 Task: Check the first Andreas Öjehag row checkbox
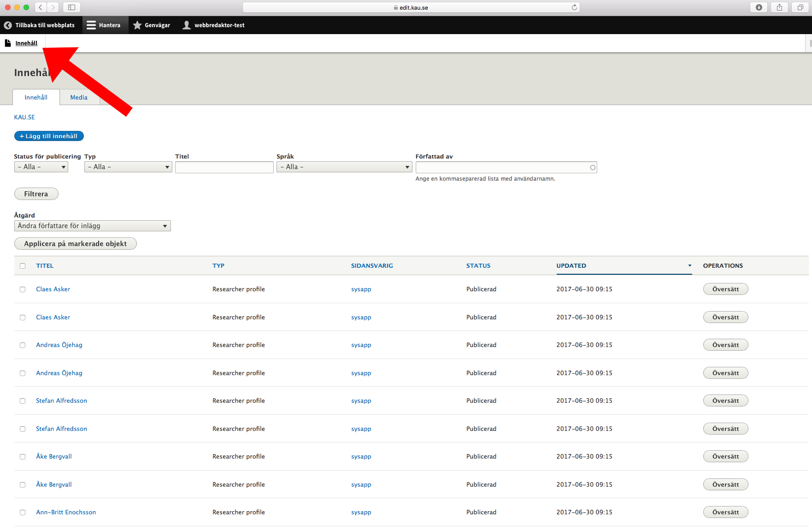[23, 345]
